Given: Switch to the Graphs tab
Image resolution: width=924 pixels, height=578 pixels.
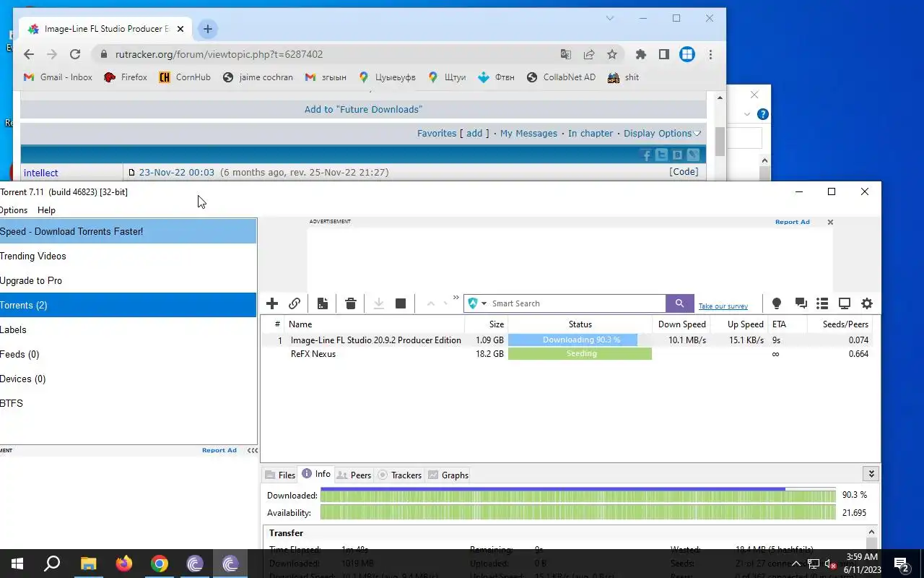Looking at the screenshot, I should click(x=448, y=475).
